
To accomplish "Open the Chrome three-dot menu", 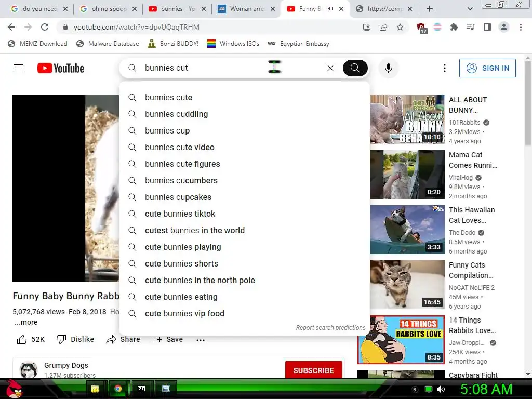I will click(521, 27).
